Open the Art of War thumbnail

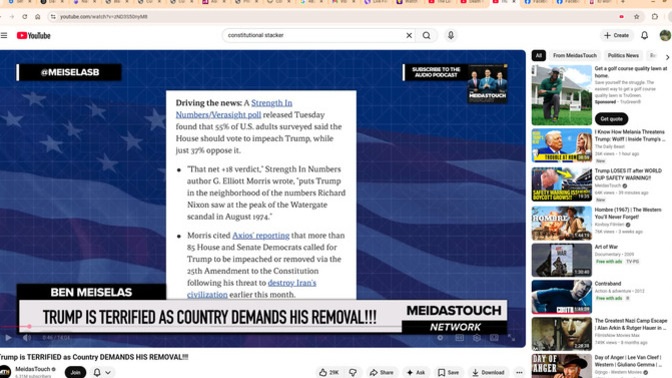click(562, 260)
